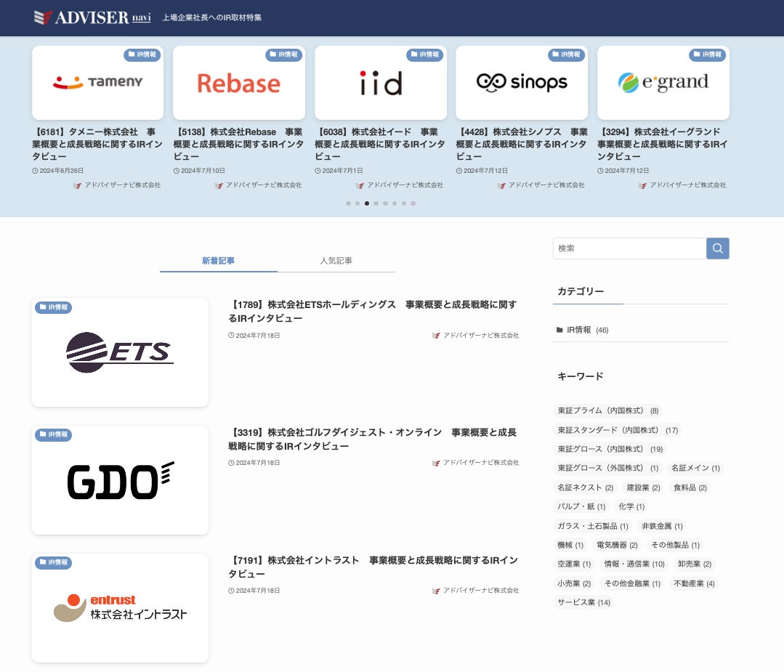Open 【6181】タメニー株式会社 article title
784x672 pixels.
click(x=97, y=144)
